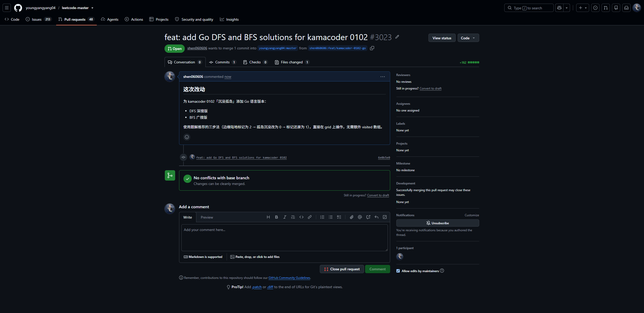Screen dimensions: 644x313
Task: Open the participant avatar in the sidebar
Action: coord(400,256)
